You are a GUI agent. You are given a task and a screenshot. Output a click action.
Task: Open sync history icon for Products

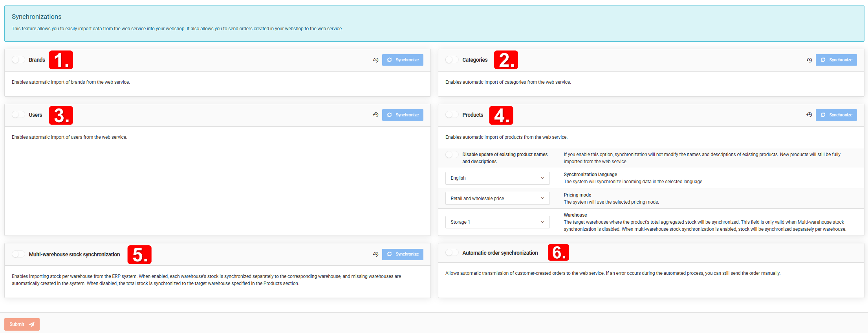[x=809, y=115]
